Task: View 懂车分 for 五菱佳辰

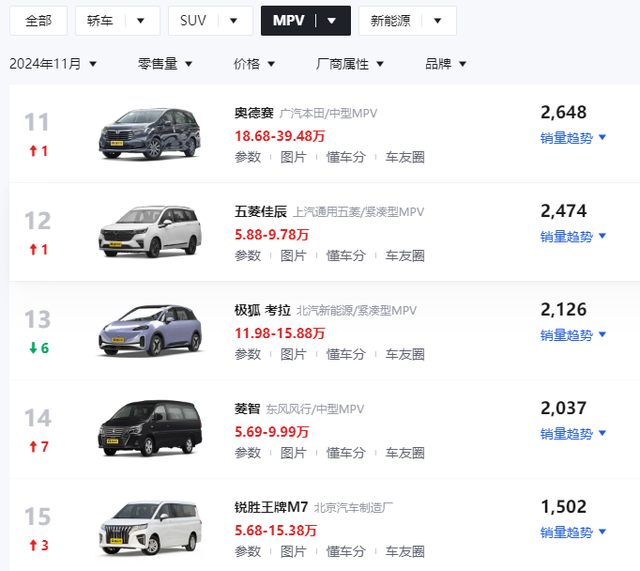Action: (x=346, y=256)
